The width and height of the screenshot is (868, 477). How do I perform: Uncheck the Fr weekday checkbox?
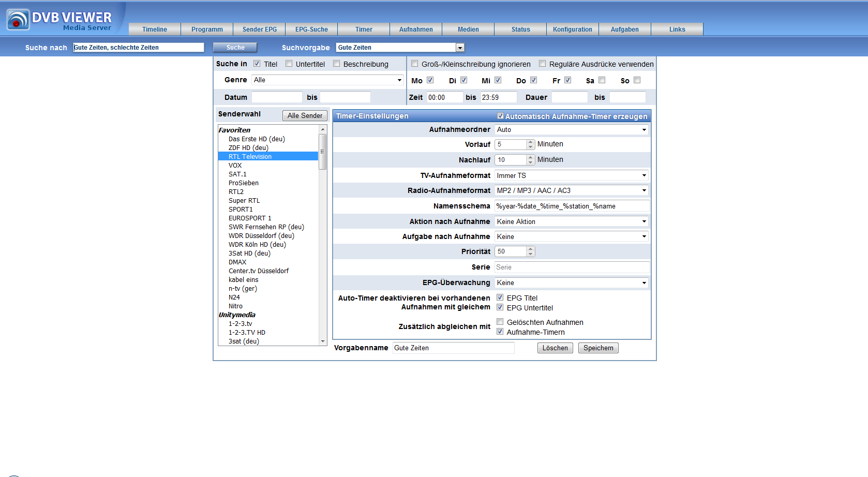tap(567, 80)
